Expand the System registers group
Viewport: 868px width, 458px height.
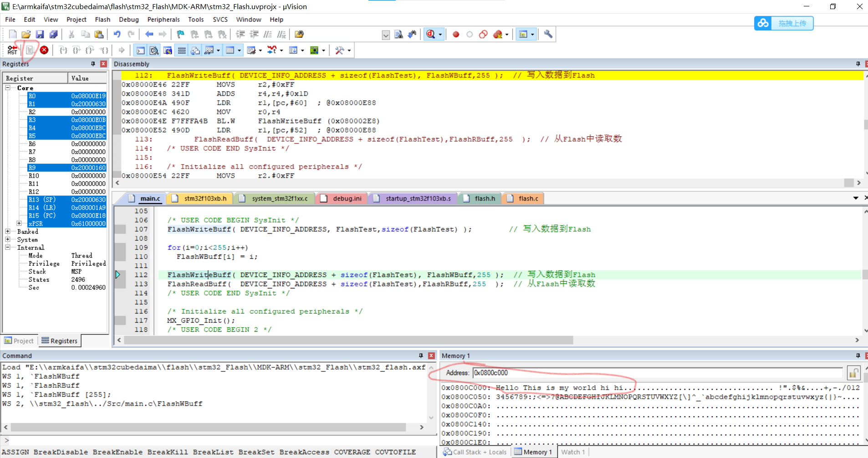tap(8, 239)
